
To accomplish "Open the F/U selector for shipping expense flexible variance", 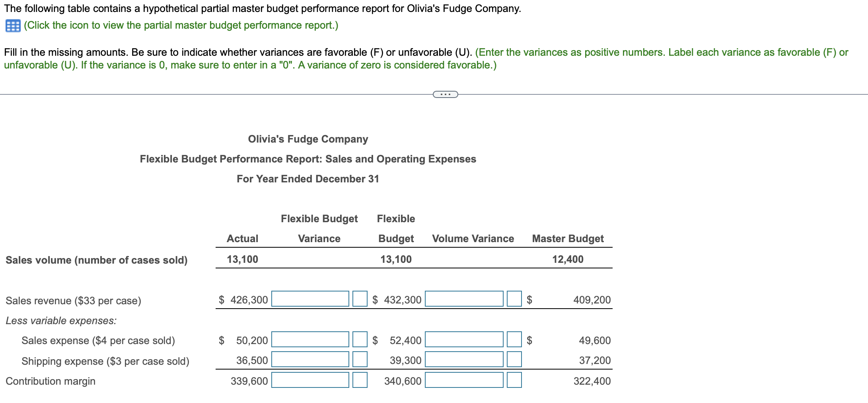I will (360, 360).
